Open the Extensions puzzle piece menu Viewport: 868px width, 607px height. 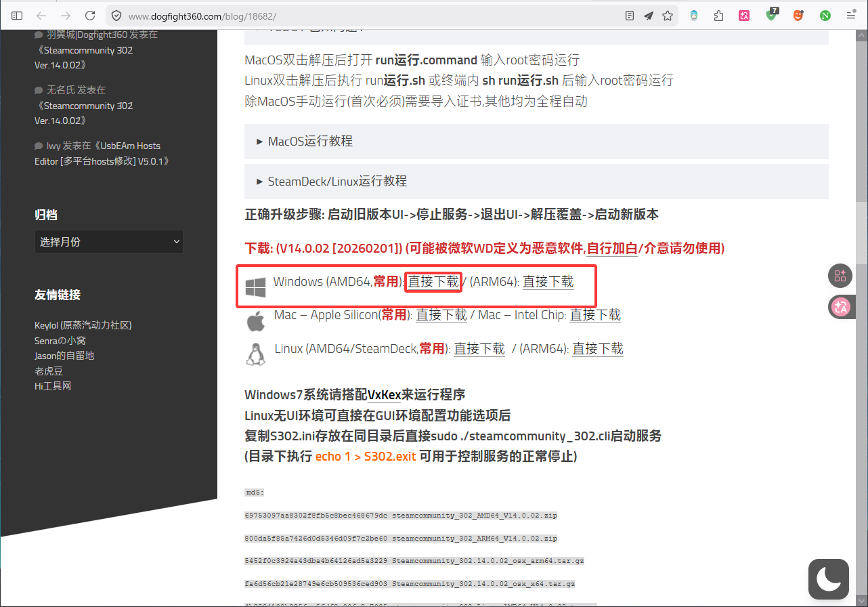click(x=719, y=16)
